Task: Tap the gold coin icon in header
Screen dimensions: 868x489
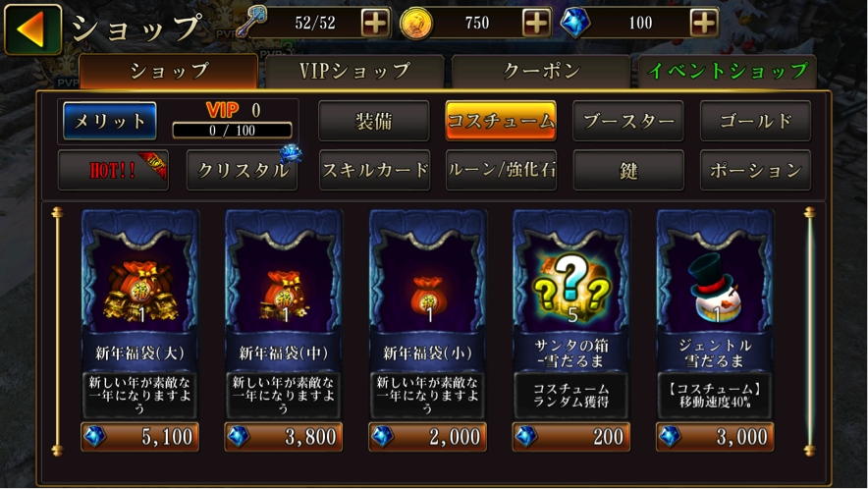Action: pyautogui.click(x=416, y=24)
